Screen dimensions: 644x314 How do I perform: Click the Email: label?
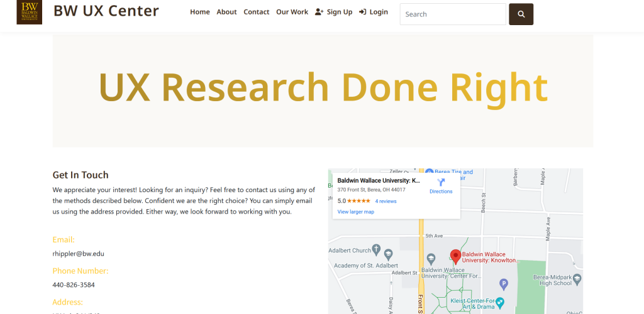[x=64, y=240]
